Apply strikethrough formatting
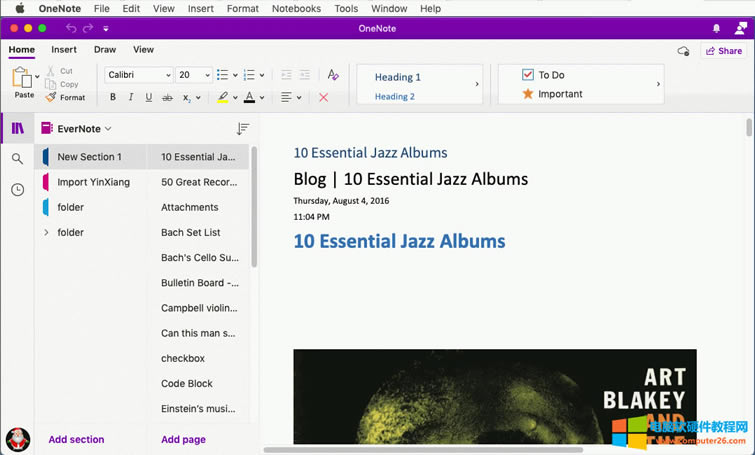755x455 pixels. (x=167, y=98)
